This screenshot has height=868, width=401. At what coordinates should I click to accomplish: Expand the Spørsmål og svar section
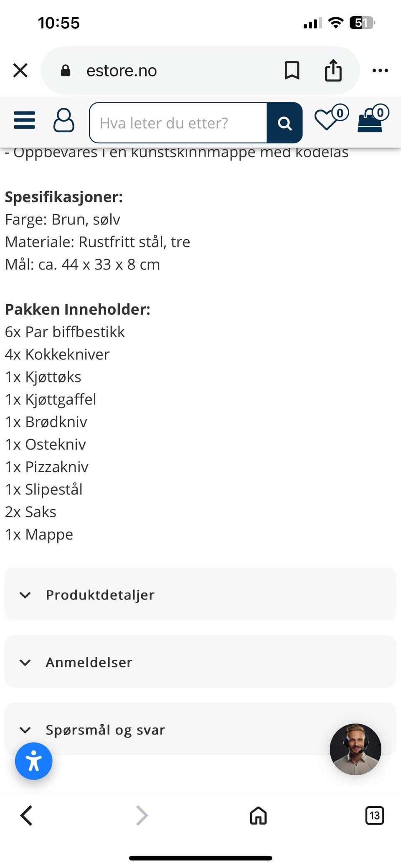point(167,730)
